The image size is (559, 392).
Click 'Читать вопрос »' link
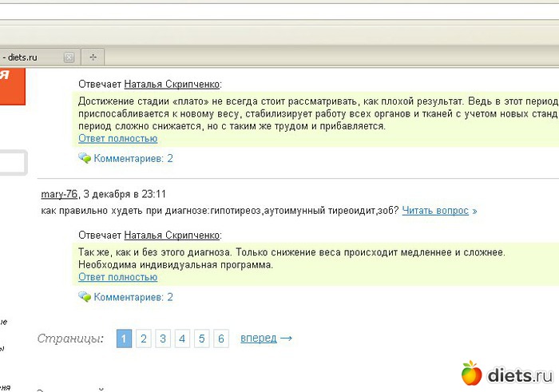pyautogui.click(x=439, y=211)
